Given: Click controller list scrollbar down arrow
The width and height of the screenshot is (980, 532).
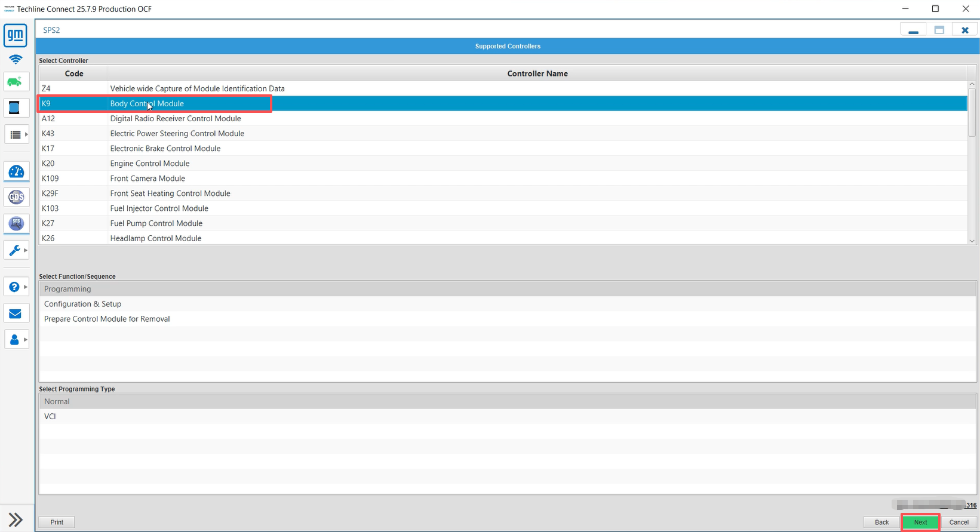Looking at the screenshot, I should (972, 241).
